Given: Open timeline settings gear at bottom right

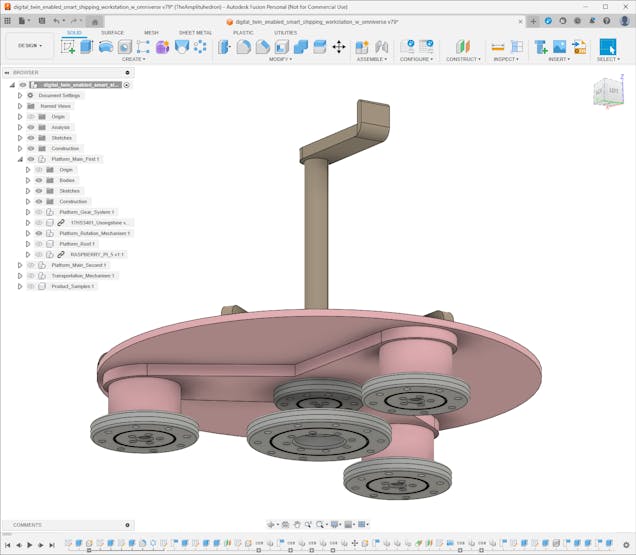Looking at the screenshot, I should pyautogui.click(x=626, y=545).
